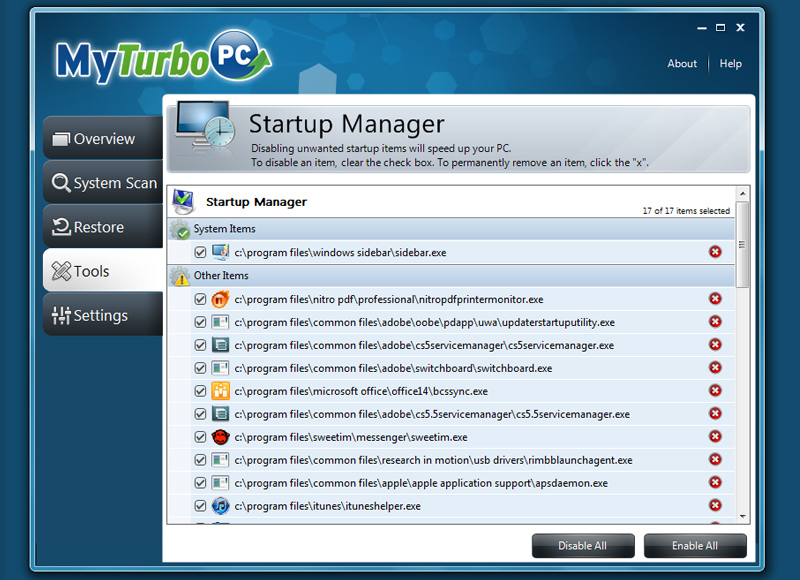Uncheck the sidebar.exe startup checkbox
Viewport: 800px width, 580px height.
(201, 253)
